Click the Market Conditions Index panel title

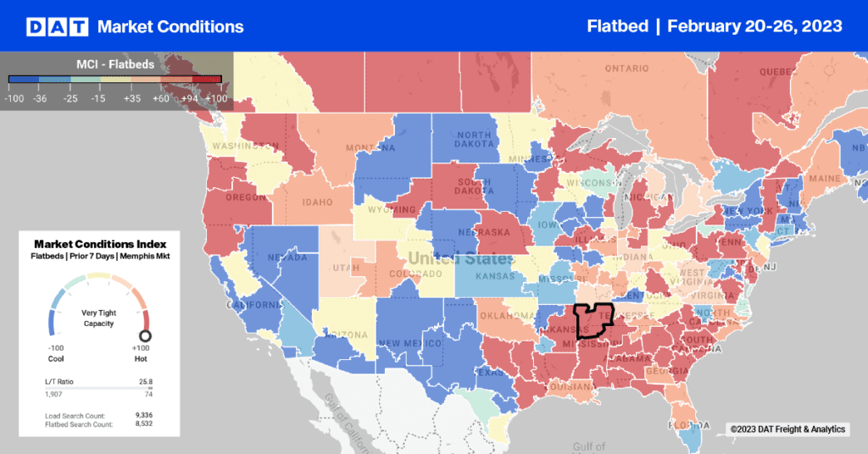pos(100,244)
